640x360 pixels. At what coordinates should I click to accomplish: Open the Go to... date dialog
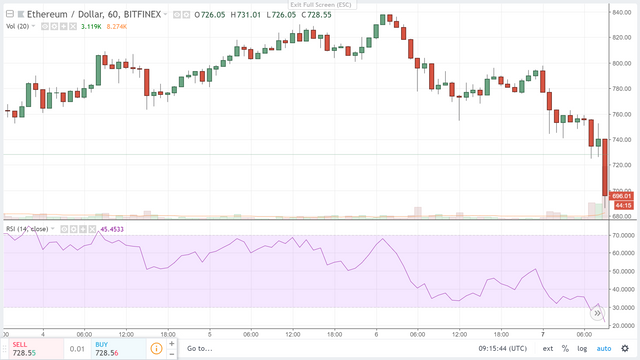coord(200,349)
